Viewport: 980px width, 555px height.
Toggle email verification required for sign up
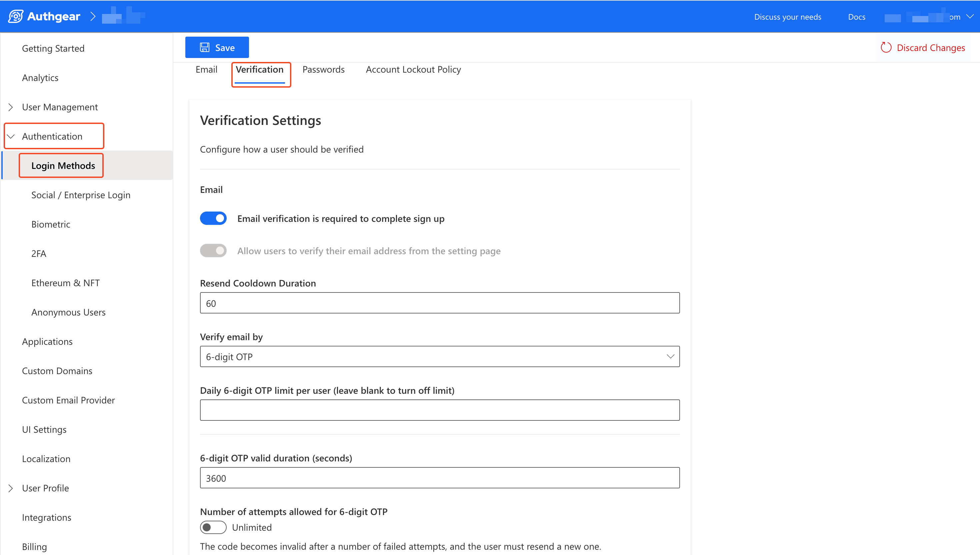tap(213, 219)
